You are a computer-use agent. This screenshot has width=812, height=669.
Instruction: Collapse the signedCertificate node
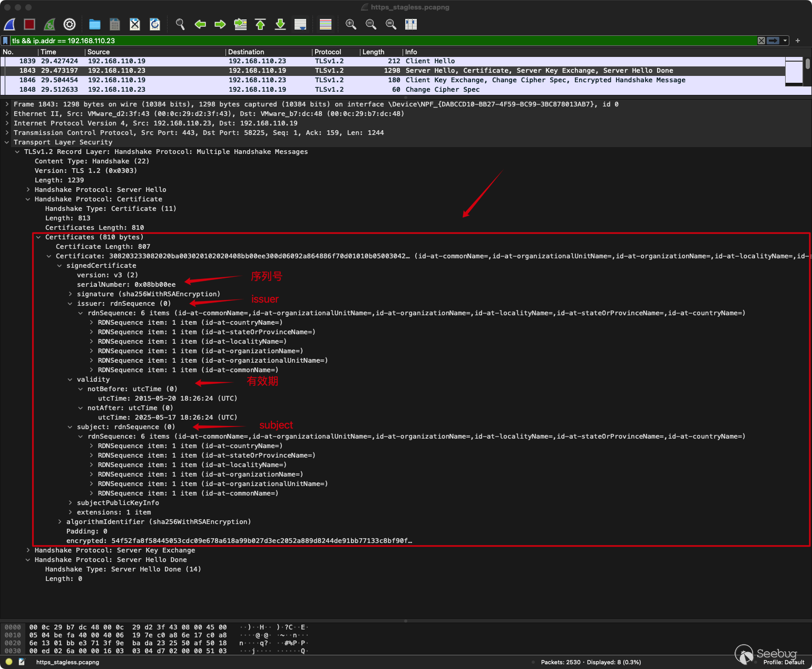(x=60, y=266)
